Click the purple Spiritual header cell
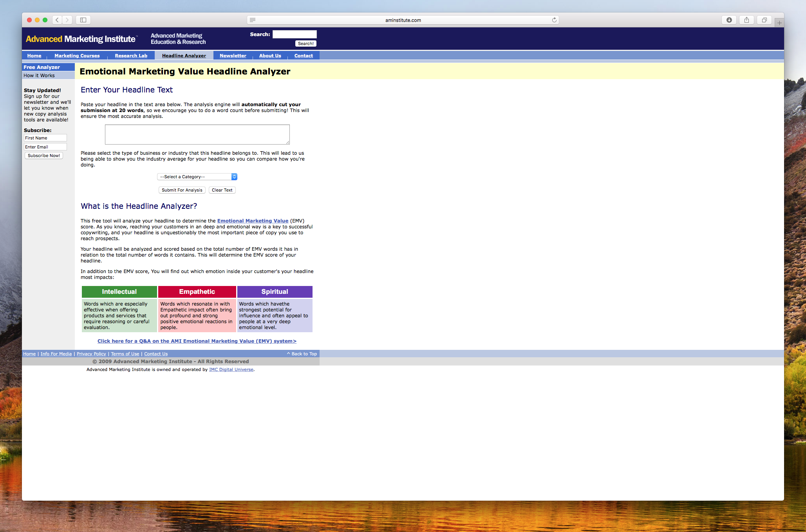 275,292
